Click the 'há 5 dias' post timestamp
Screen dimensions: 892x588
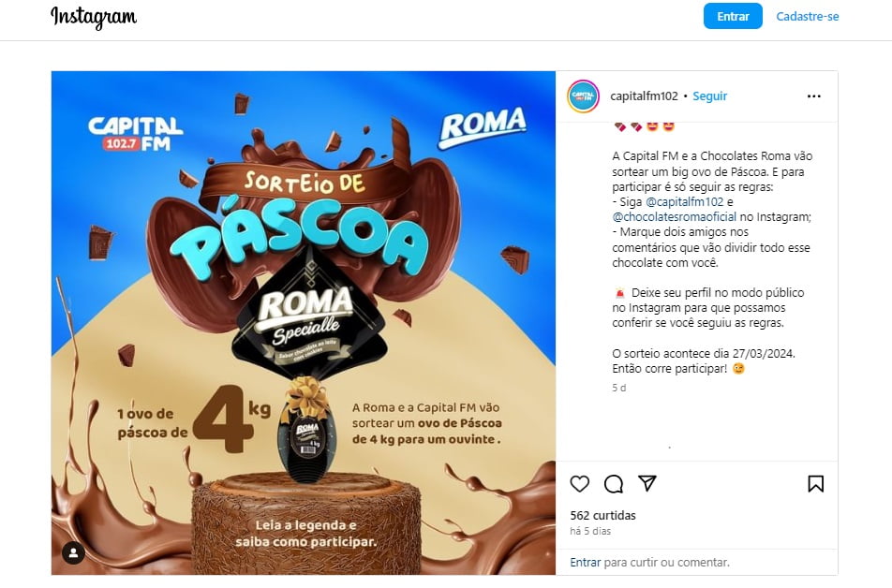click(590, 531)
